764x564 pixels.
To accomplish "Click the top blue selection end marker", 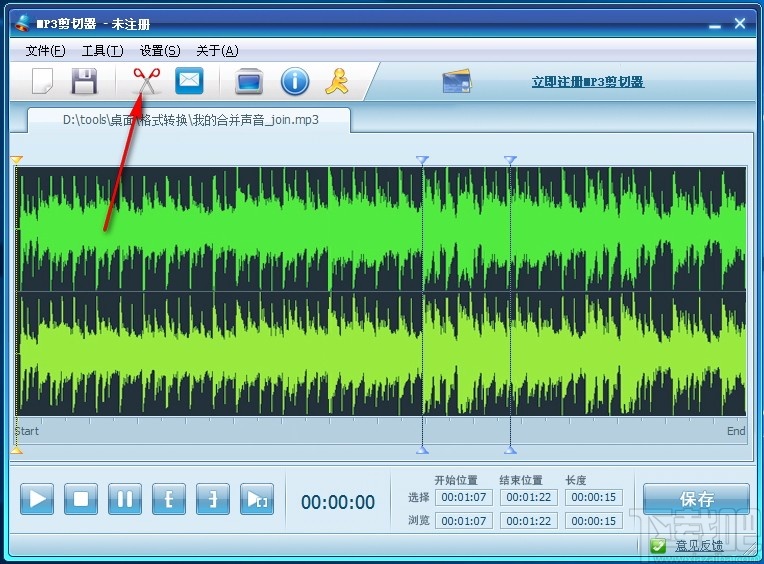I will point(510,160).
